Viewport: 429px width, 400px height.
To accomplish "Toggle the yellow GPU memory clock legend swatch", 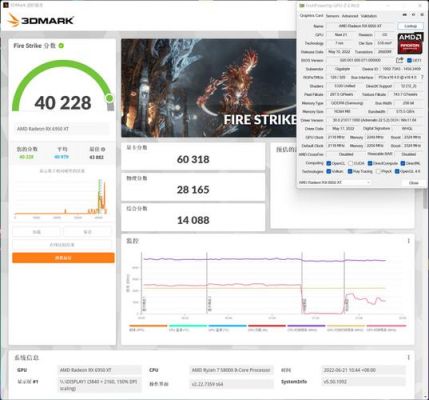I will pos(346,326).
